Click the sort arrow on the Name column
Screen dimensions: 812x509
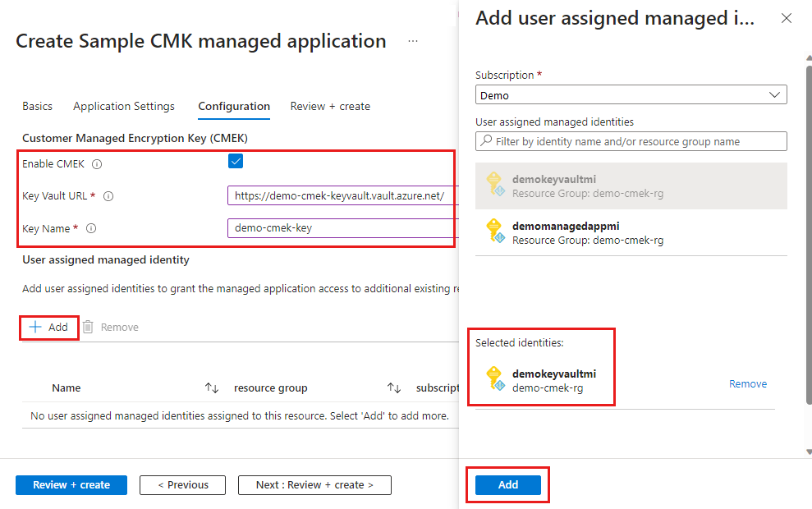click(211, 387)
